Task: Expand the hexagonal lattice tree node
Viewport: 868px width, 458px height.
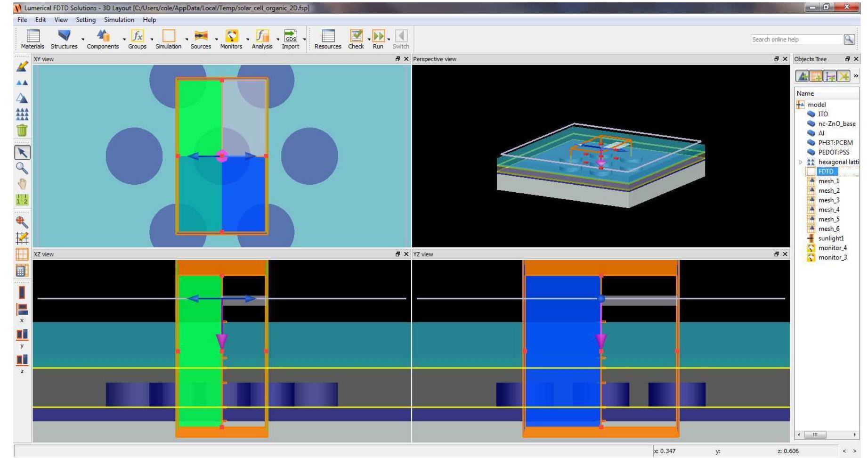Action: click(801, 162)
